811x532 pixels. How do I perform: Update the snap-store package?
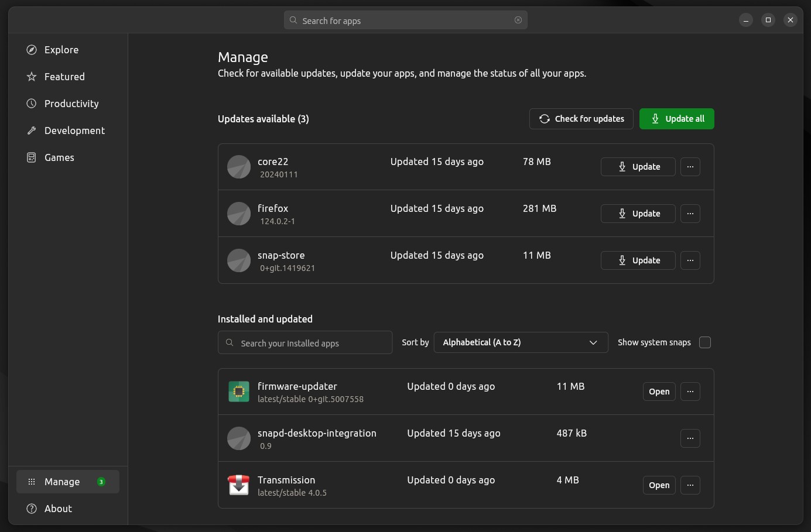pyautogui.click(x=638, y=260)
